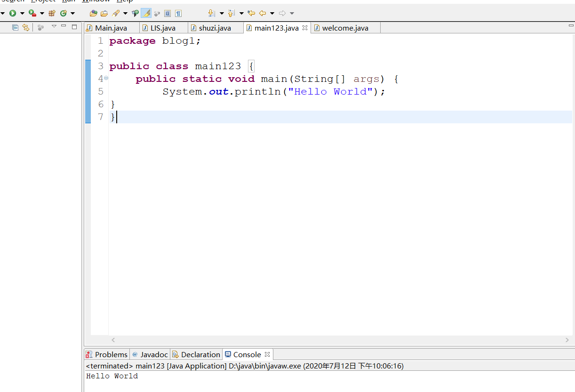Open the Declaration view tab
The height and width of the screenshot is (392, 575).
196,354
